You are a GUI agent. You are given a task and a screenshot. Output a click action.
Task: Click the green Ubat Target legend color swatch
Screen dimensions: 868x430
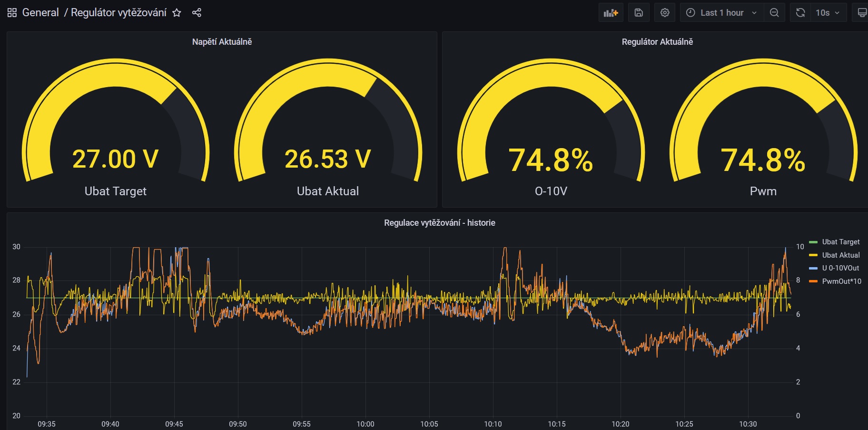(x=813, y=242)
